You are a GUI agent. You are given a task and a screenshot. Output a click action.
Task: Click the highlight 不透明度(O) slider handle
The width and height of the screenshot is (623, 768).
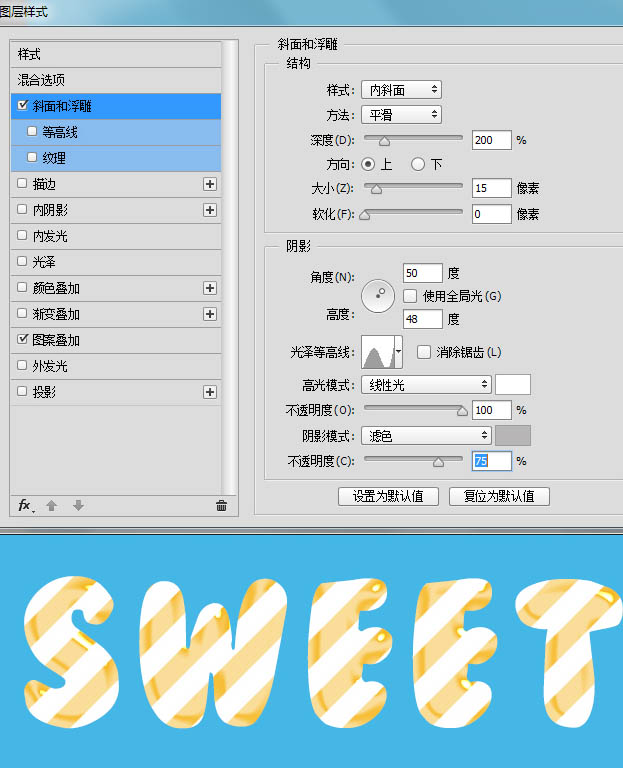(x=462, y=411)
